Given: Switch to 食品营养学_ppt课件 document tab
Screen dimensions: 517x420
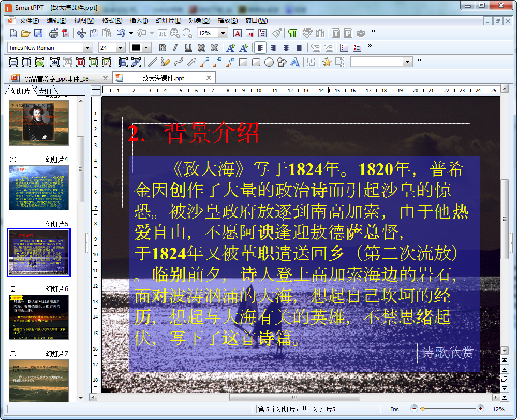Looking at the screenshot, I should coord(60,79).
